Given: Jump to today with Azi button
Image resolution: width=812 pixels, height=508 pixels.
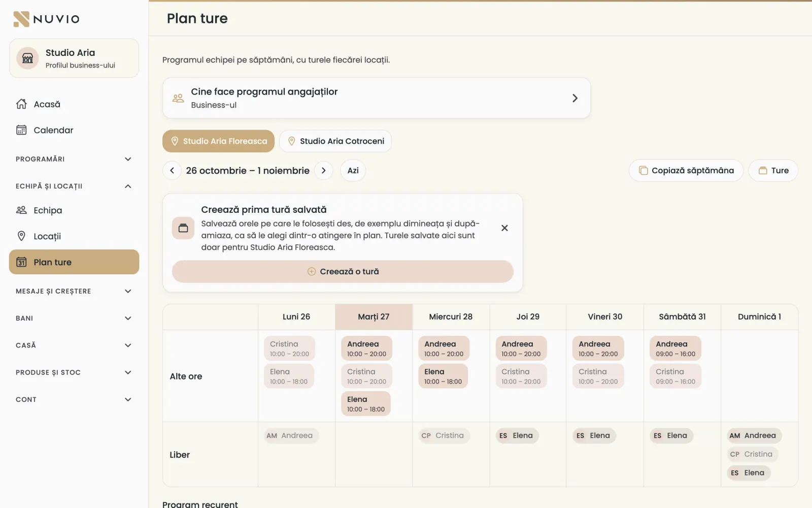Looking at the screenshot, I should pyautogui.click(x=353, y=171).
